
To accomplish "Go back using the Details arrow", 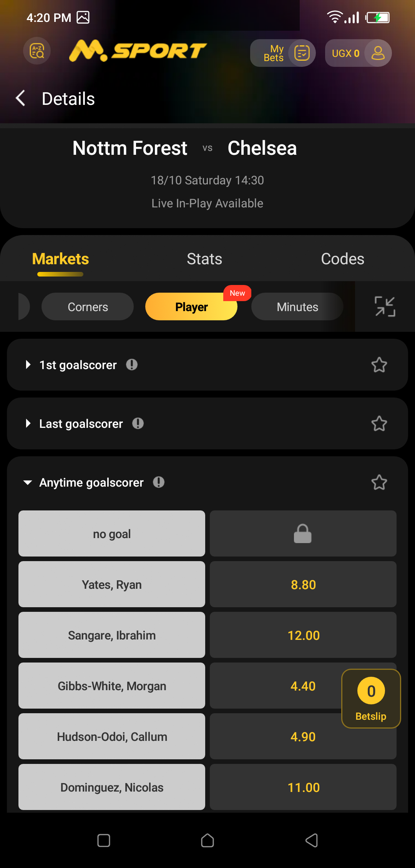I will click(x=21, y=98).
